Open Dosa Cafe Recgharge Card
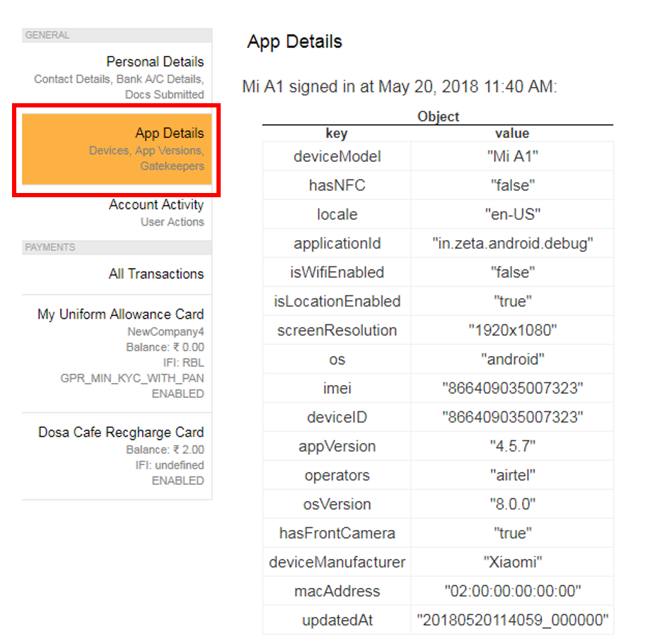This screenshot has height=644, width=655. [x=117, y=456]
